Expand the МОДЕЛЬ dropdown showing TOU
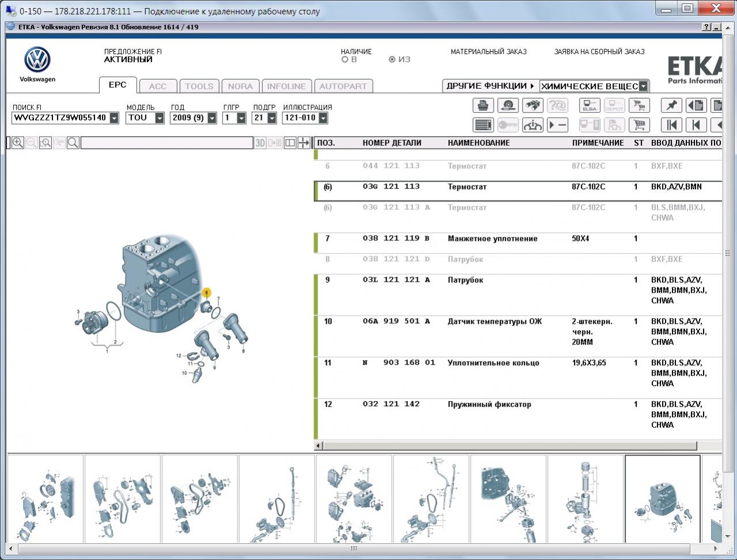Screen dimensions: 737x560 click(x=160, y=118)
